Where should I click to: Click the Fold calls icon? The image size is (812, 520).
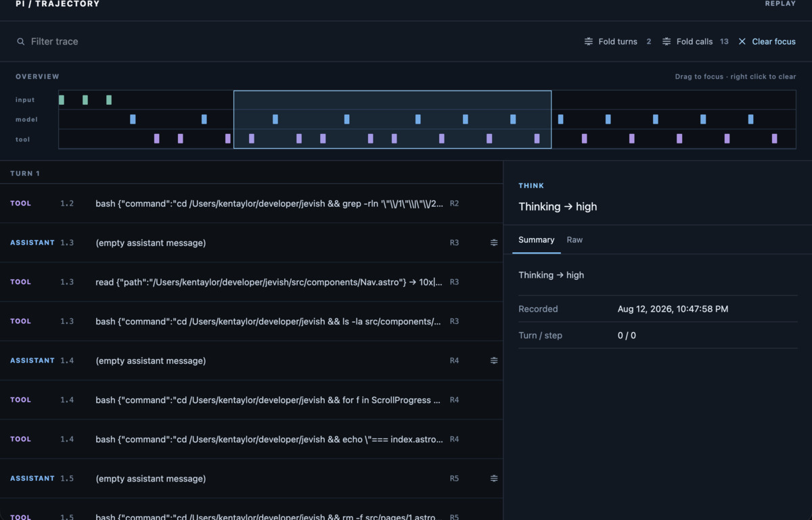667,42
